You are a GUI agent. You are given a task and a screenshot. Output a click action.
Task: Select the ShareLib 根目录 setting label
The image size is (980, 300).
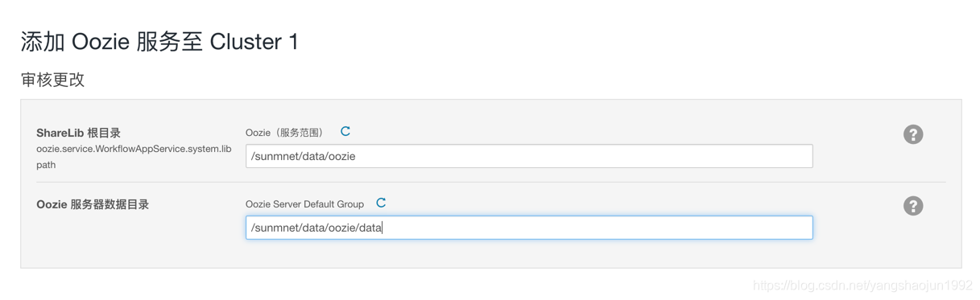tap(78, 133)
